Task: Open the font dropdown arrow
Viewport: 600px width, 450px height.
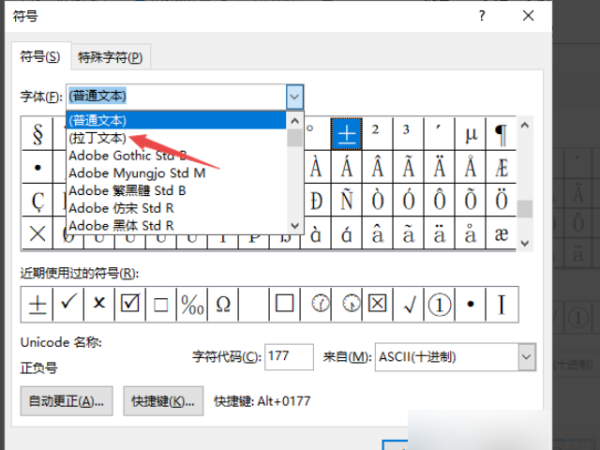Action: (295, 97)
